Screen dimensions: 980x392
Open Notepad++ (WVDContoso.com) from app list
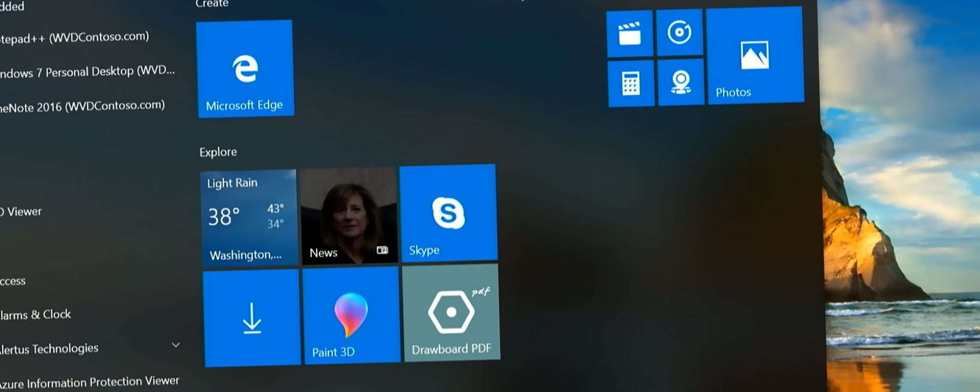coord(74,37)
